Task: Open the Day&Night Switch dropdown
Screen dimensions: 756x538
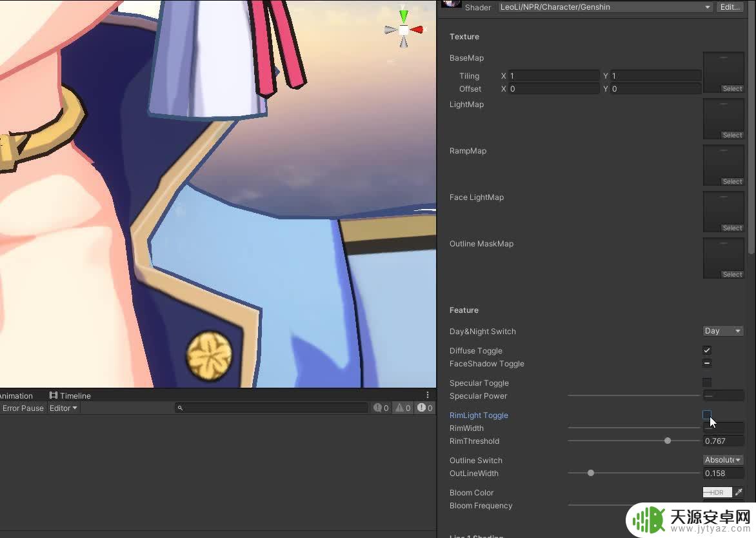Action: tap(722, 331)
